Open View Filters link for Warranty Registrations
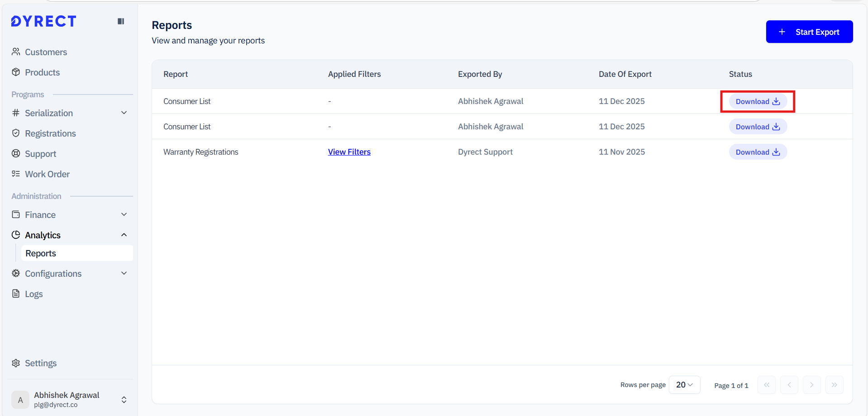This screenshot has width=868, height=416. pyautogui.click(x=349, y=152)
